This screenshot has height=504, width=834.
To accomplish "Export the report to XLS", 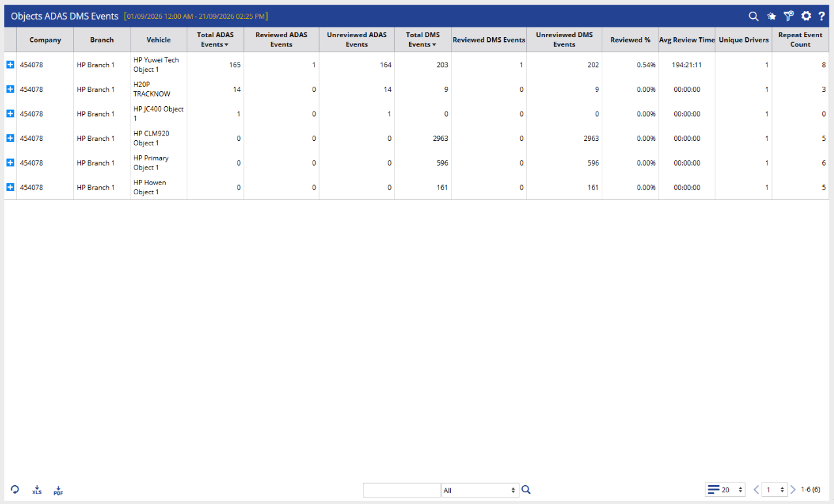I will click(x=37, y=490).
